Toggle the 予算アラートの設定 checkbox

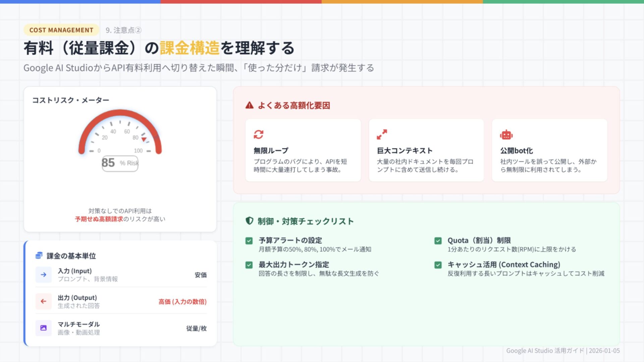pyautogui.click(x=249, y=241)
